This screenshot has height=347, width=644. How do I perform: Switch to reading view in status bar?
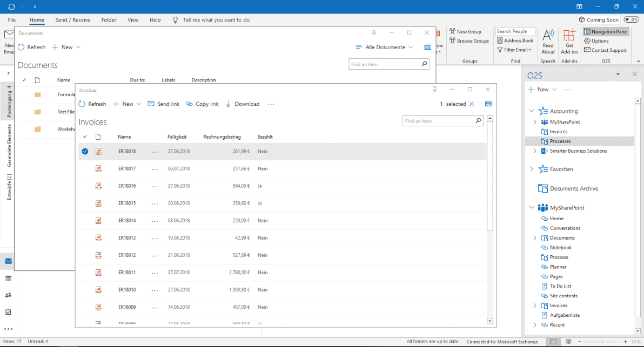pos(568,342)
